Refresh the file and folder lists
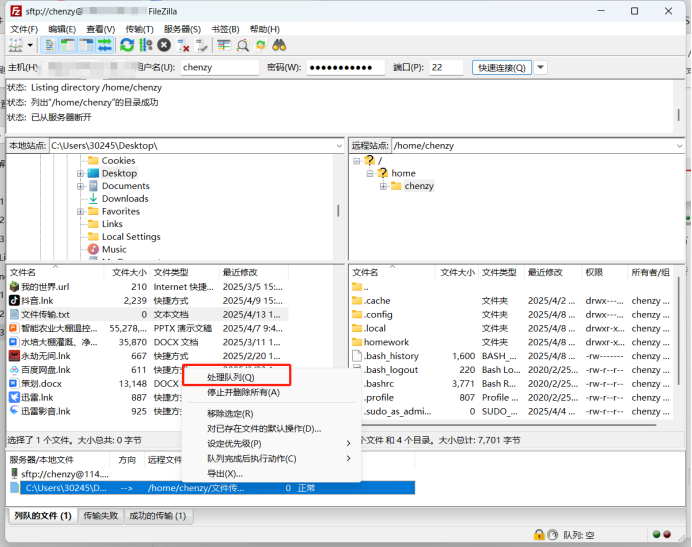This screenshot has width=692, height=547. [x=127, y=45]
